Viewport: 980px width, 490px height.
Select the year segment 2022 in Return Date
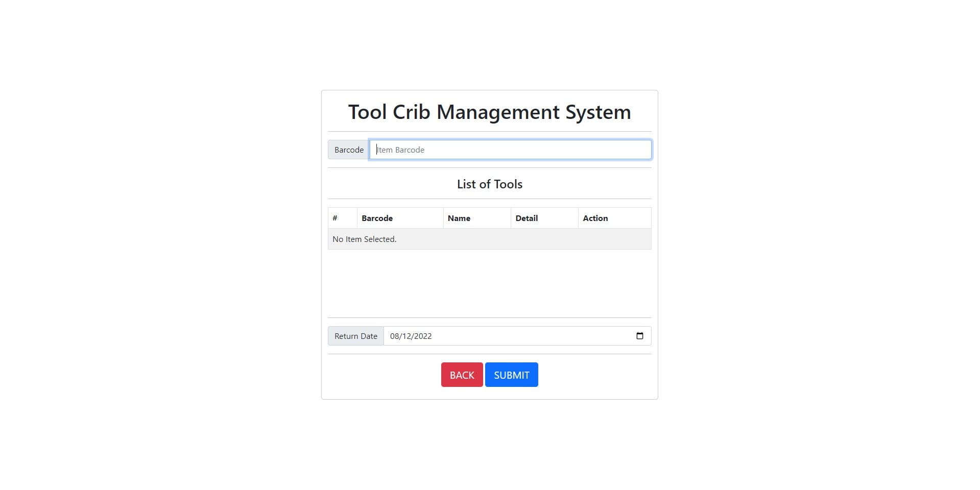tap(423, 336)
